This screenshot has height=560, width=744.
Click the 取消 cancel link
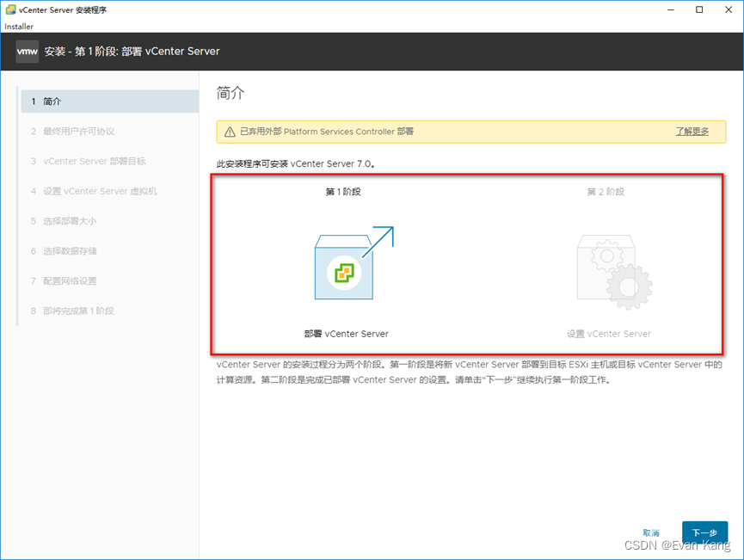click(x=651, y=532)
